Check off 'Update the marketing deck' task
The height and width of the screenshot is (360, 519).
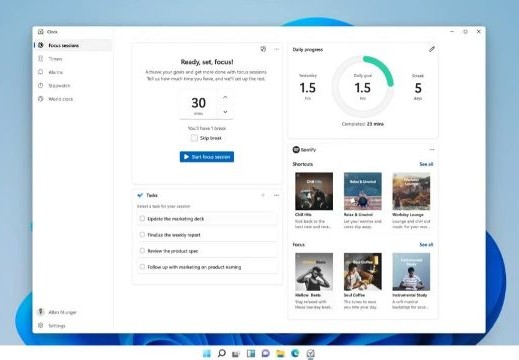(x=142, y=219)
